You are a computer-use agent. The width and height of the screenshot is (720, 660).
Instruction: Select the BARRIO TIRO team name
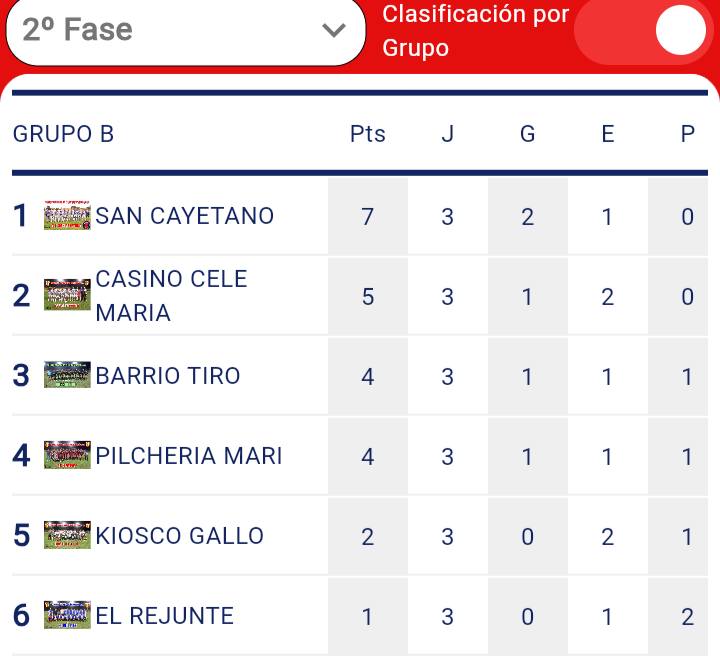[168, 376]
